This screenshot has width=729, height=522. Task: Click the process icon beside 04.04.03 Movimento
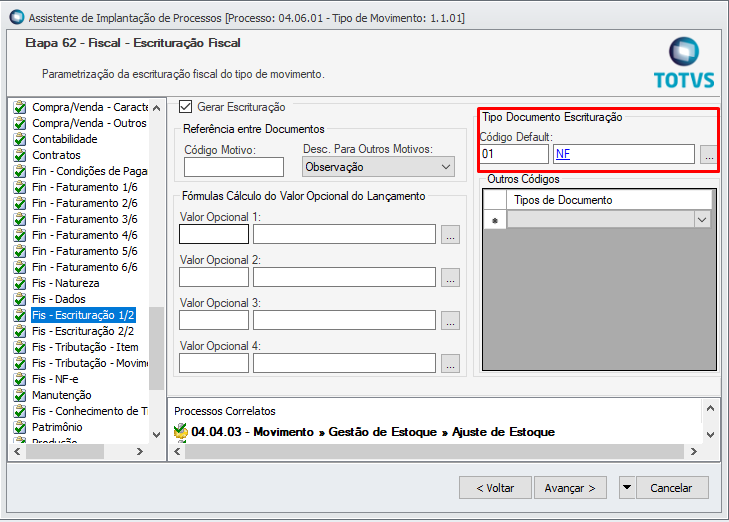click(180, 431)
